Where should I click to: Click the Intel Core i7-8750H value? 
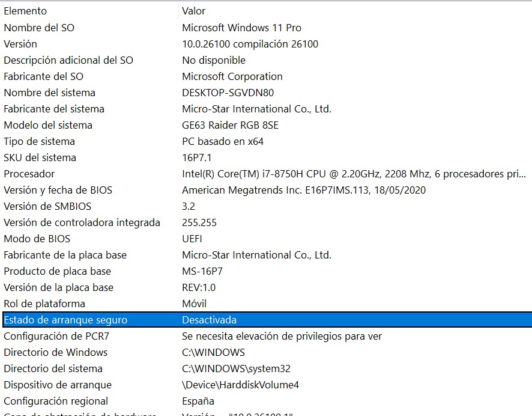(x=354, y=174)
